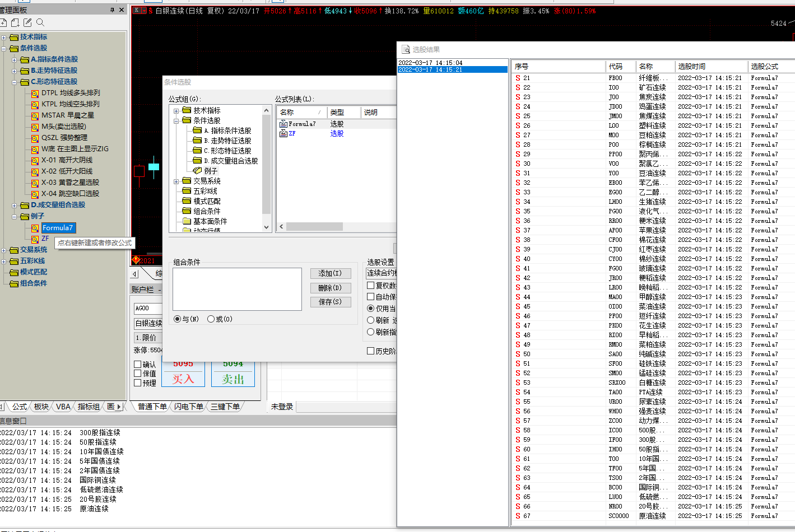
Task: Expand A.指标条件选股 in the left panel
Action: pos(15,60)
